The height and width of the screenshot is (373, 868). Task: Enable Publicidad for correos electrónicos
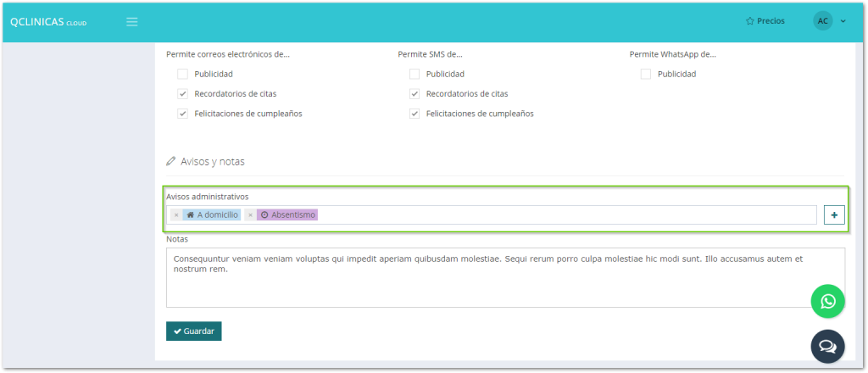point(183,74)
